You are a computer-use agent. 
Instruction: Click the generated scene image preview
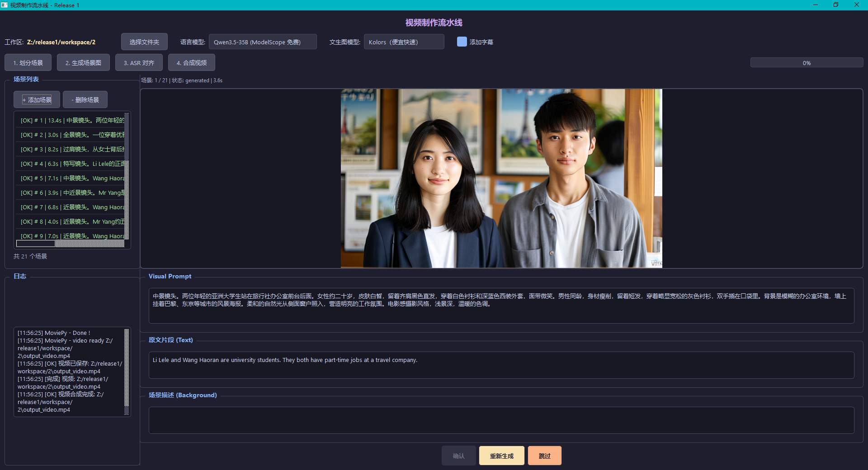tap(501, 179)
